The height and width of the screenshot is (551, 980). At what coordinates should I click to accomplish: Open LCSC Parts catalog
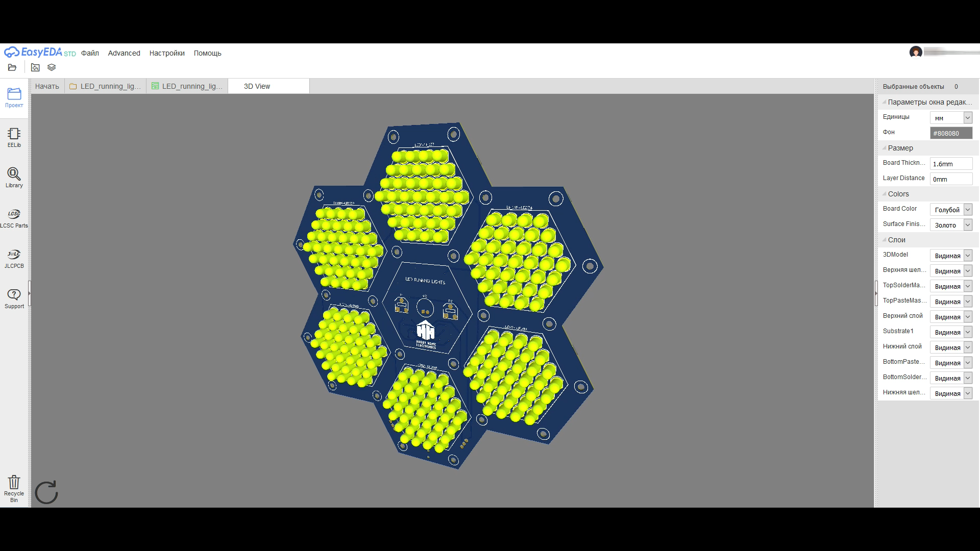(14, 218)
